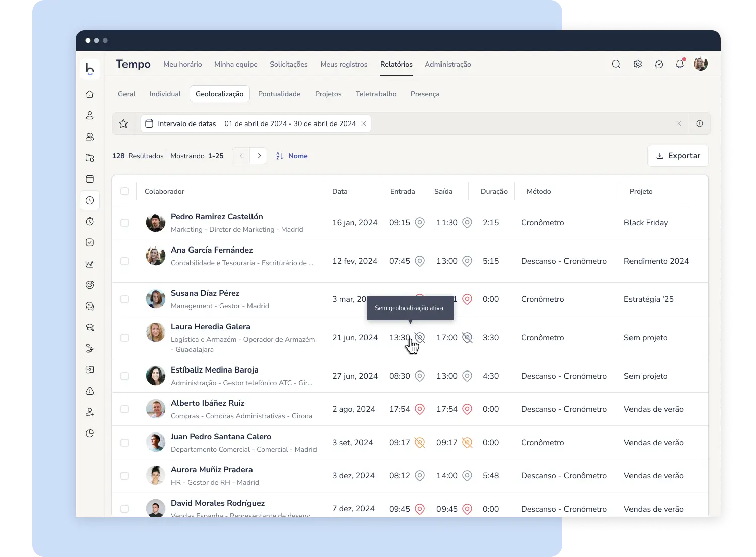Select the clock time-tracking sidebar icon
The image size is (756, 557).
click(x=90, y=200)
